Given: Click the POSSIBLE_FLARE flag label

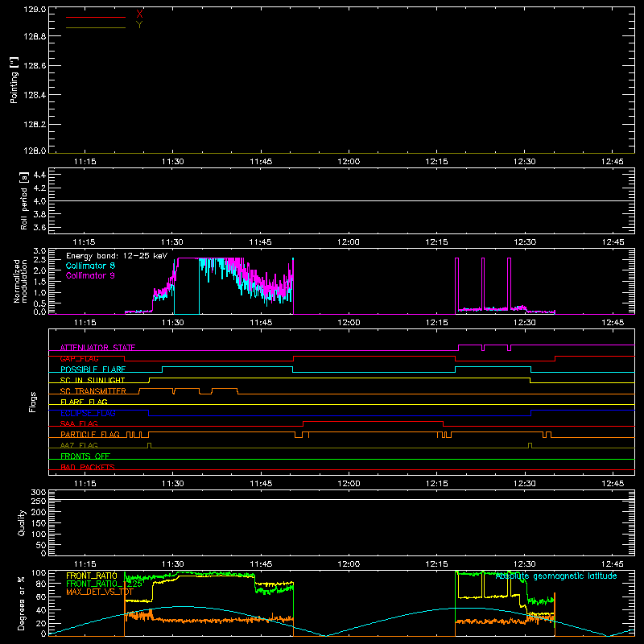Looking at the screenshot, I should tap(93, 369).
